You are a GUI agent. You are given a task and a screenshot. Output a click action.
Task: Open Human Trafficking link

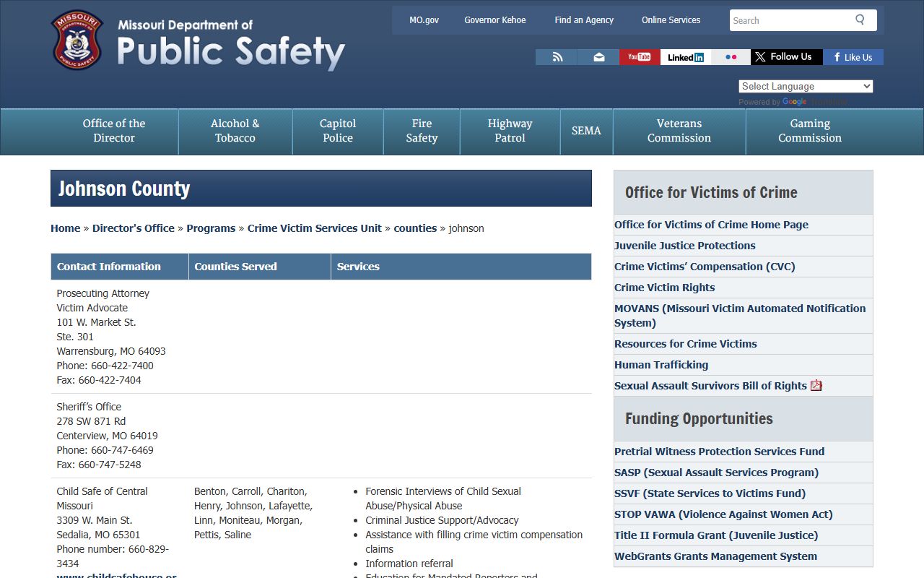tap(661, 365)
